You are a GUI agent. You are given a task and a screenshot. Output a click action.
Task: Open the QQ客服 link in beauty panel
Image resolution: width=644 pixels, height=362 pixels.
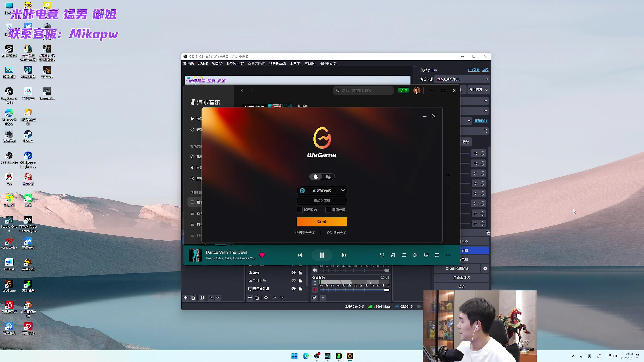tap(474, 70)
